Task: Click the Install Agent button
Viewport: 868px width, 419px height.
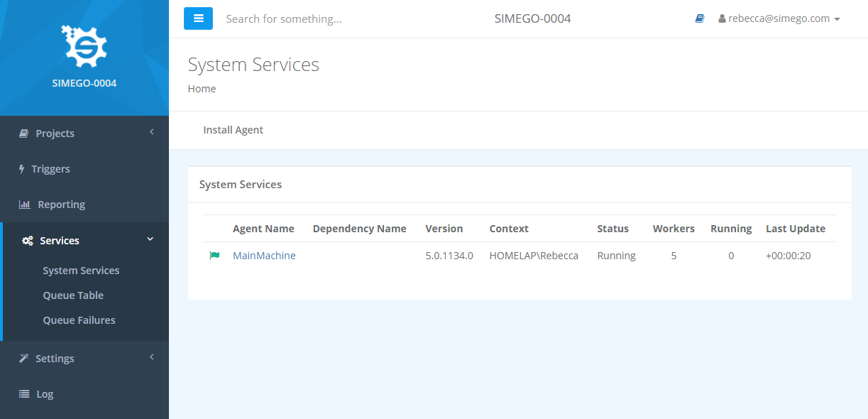Action: click(x=233, y=130)
